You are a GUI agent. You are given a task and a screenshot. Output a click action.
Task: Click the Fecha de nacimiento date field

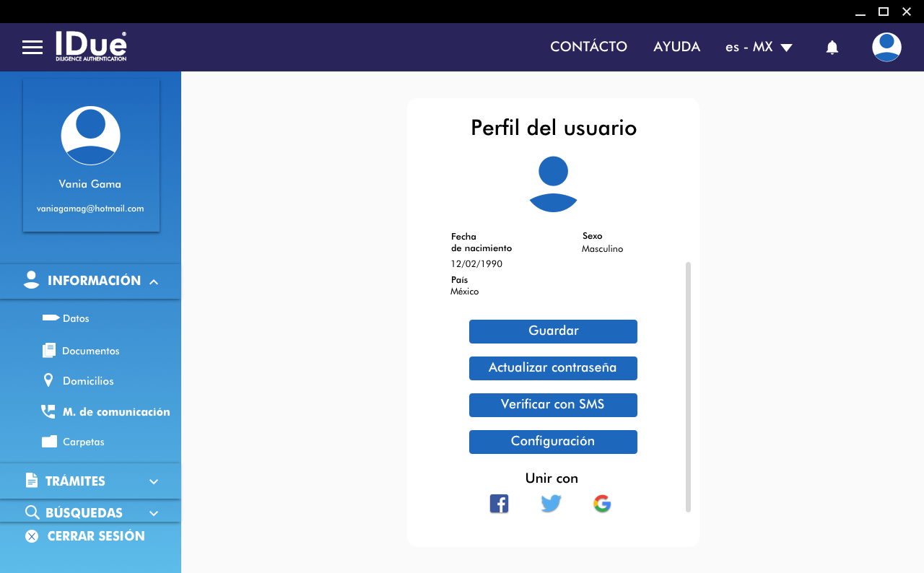pyautogui.click(x=476, y=264)
